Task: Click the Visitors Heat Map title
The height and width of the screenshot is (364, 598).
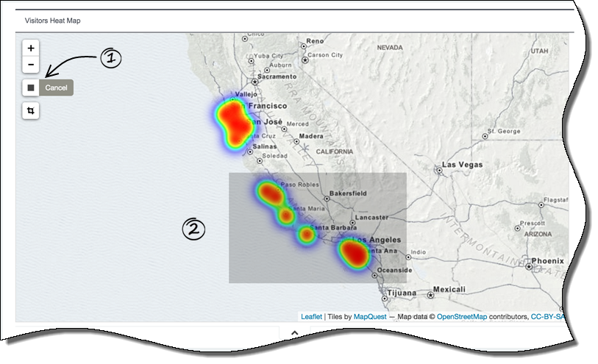Action: click(x=52, y=21)
